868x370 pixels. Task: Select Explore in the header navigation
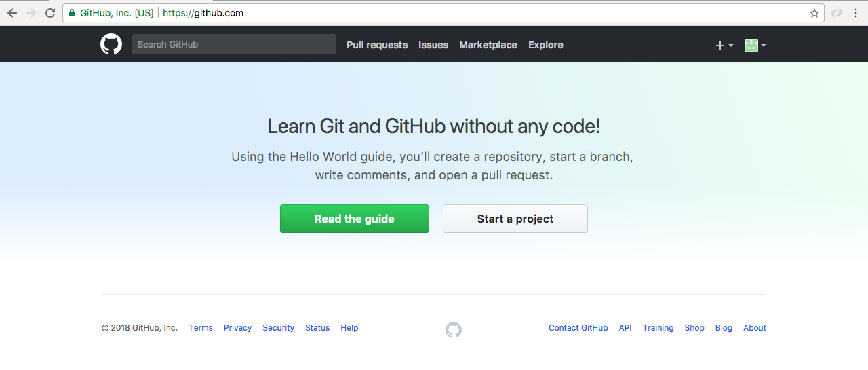(546, 45)
